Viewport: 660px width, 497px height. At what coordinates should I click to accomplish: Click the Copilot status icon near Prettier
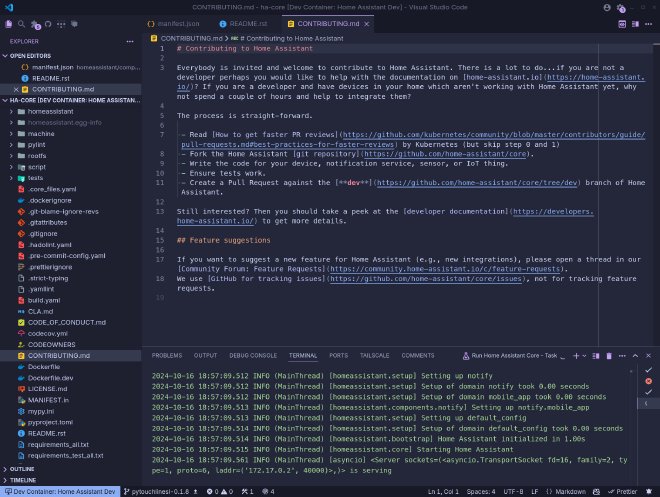pyautogui.click(x=596, y=492)
